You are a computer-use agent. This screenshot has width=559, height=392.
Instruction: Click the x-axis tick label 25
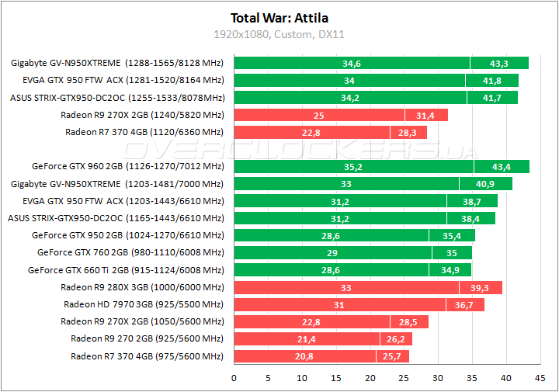(404, 378)
